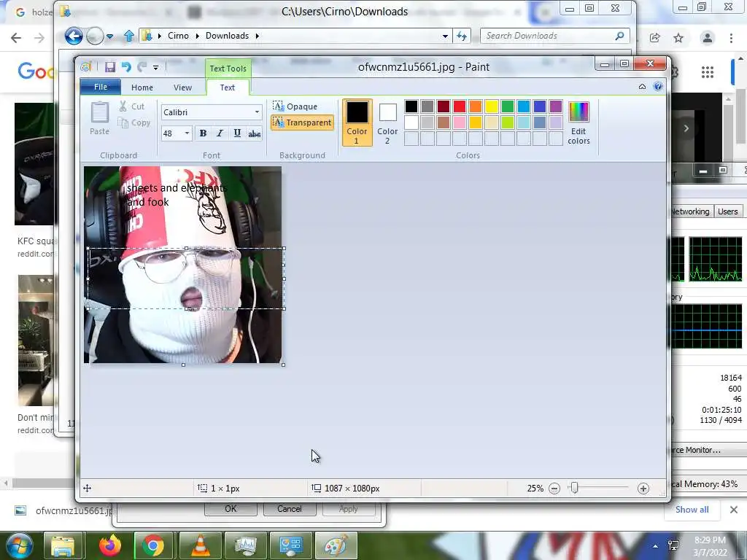Switch to Networking tab in Task Manager

pos(691,211)
